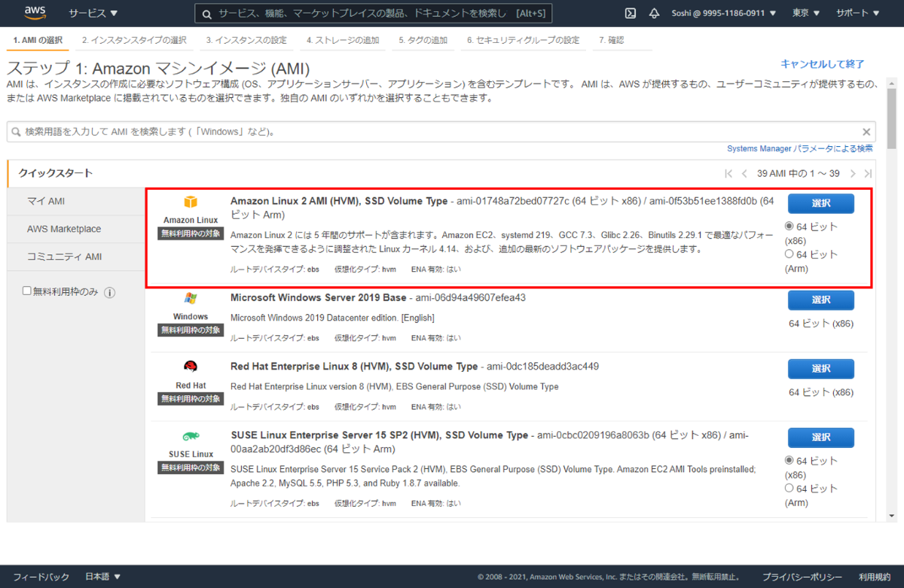Select 64 ビット (Arm) for Amazon Linux 2
Image resolution: width=904 pixels, height=588 pixels.
pyautogui.click(x=789, y=254)
